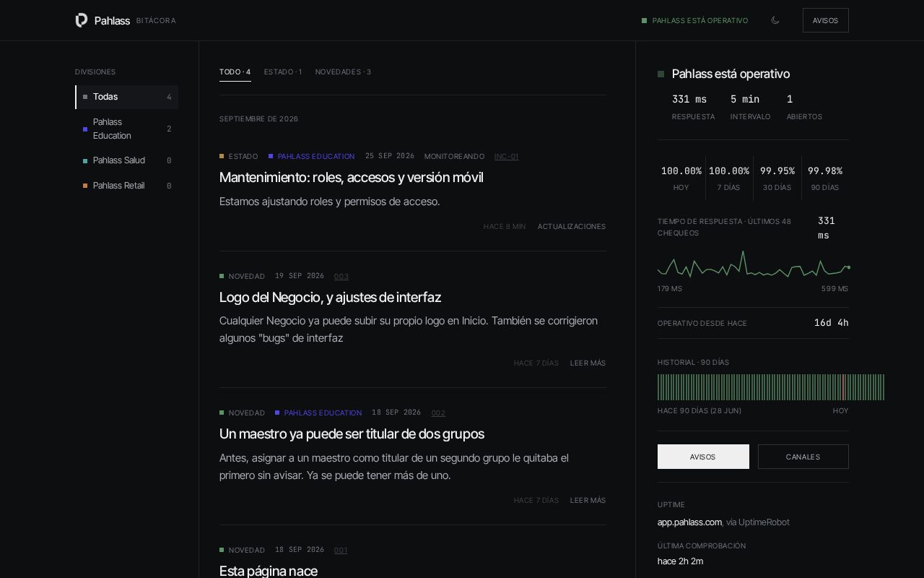Click the '16d 4h' operativo value
The width and height of the screenshot is (924, 578).
[x=832, y=323]
